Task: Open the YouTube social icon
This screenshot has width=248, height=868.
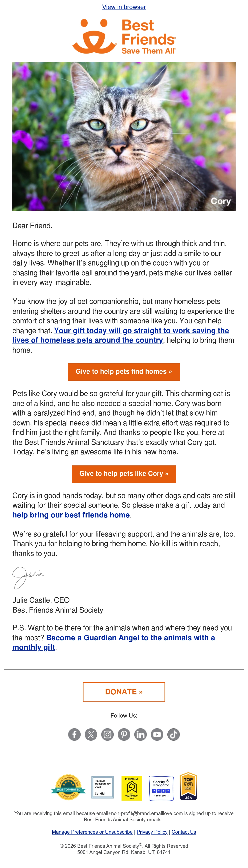Action: 157,734
